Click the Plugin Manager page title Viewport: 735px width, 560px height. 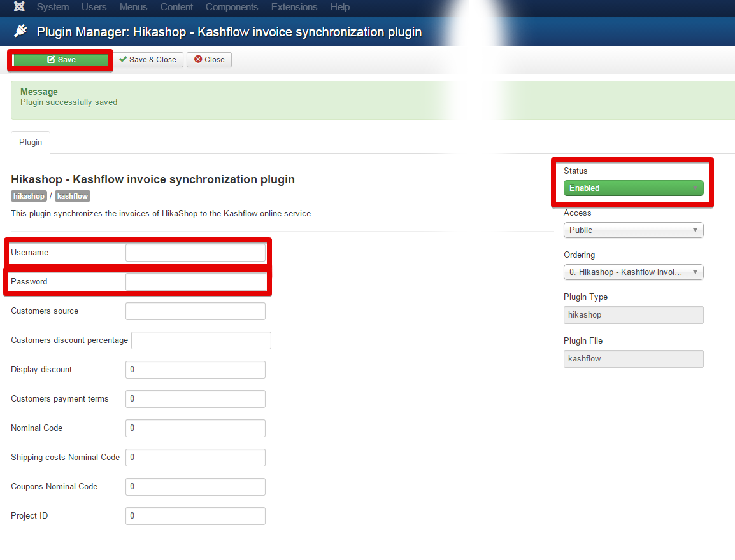pos(229,32)
